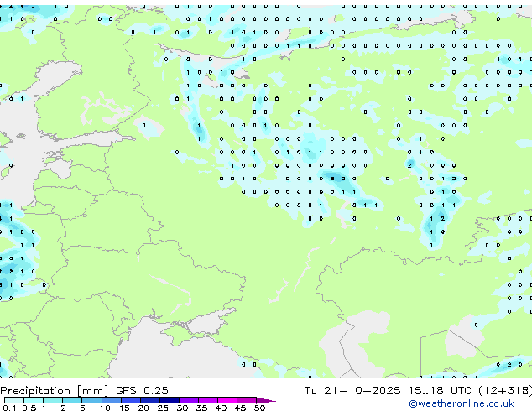The height and width of the screenshot is (411, 532).
Task: Click the "Tu 21-10-2025" date text
Action: click(352, 391)
